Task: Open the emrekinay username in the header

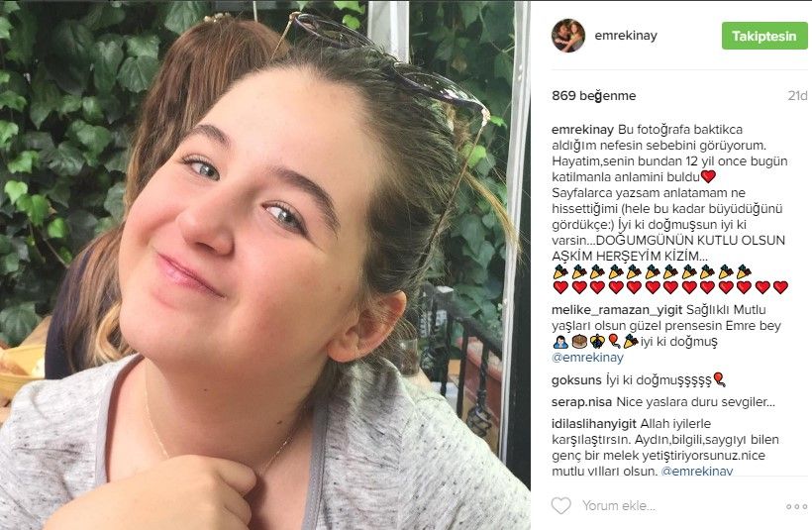Action: click(x=626, y=36)
